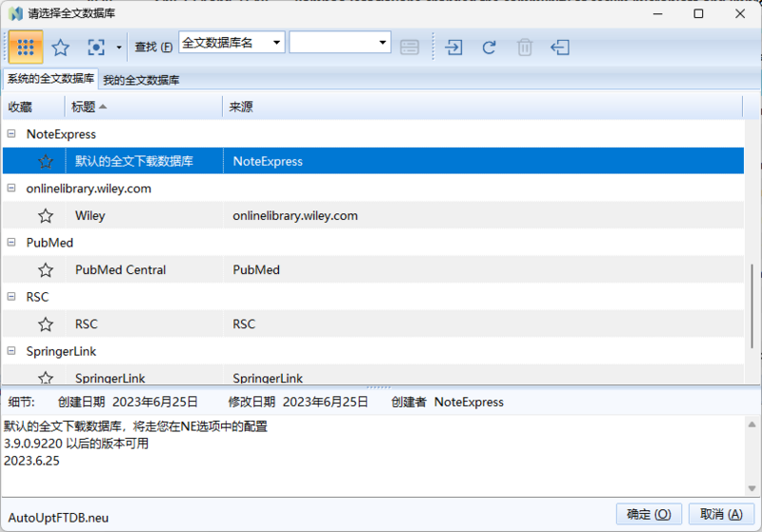Star the RSC database row

click(x=46, y=325)
